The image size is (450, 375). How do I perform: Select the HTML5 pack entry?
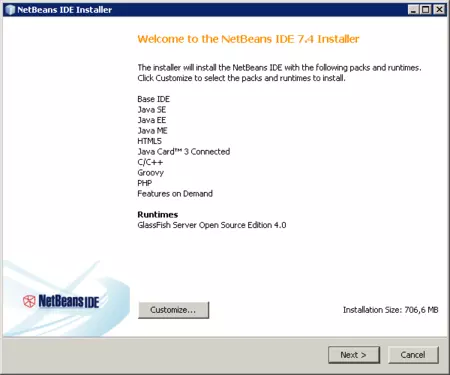149,141
